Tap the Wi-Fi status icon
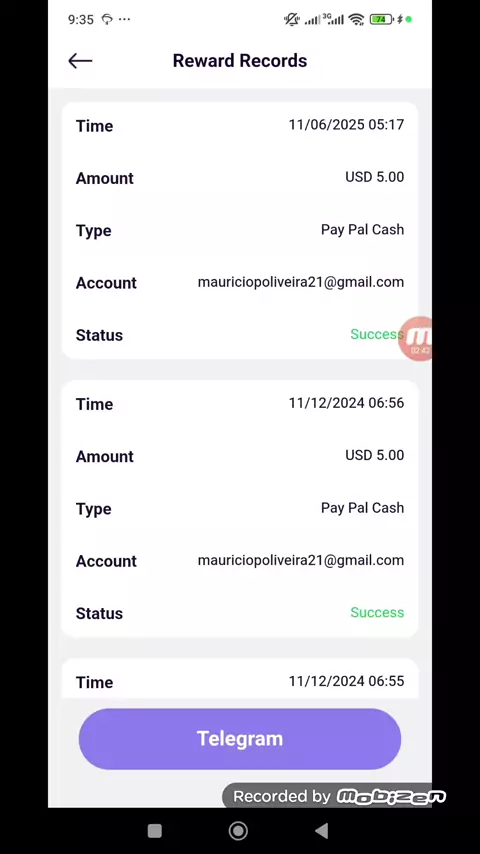Screen dimensions: 480x854 click(x=356, y=20)
